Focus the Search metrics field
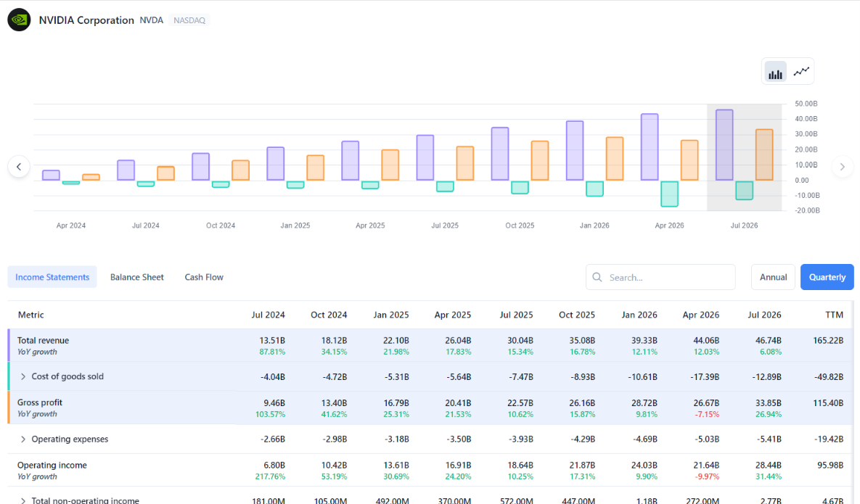 coord(660,277)
